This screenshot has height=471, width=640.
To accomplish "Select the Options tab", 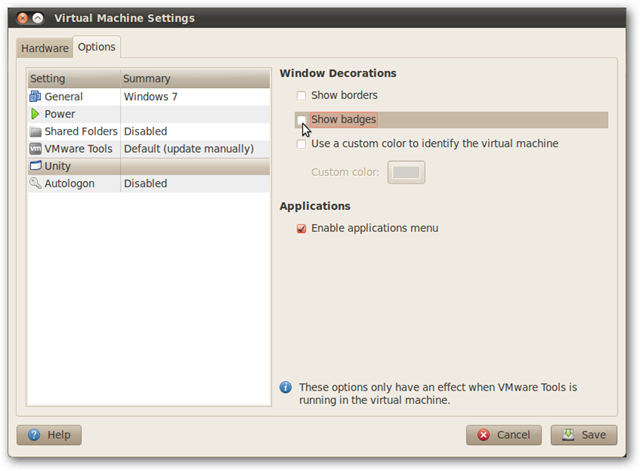I will pyautogui.click(x=97, y=47).
